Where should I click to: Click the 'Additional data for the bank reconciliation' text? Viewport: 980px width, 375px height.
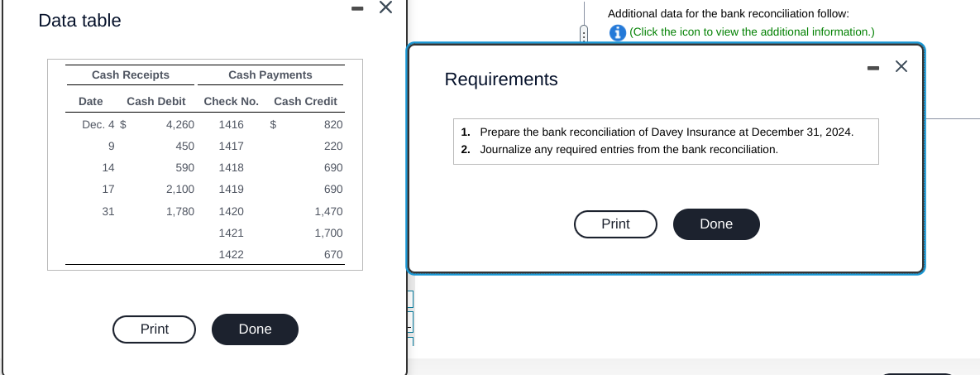[x=729, y=14]
